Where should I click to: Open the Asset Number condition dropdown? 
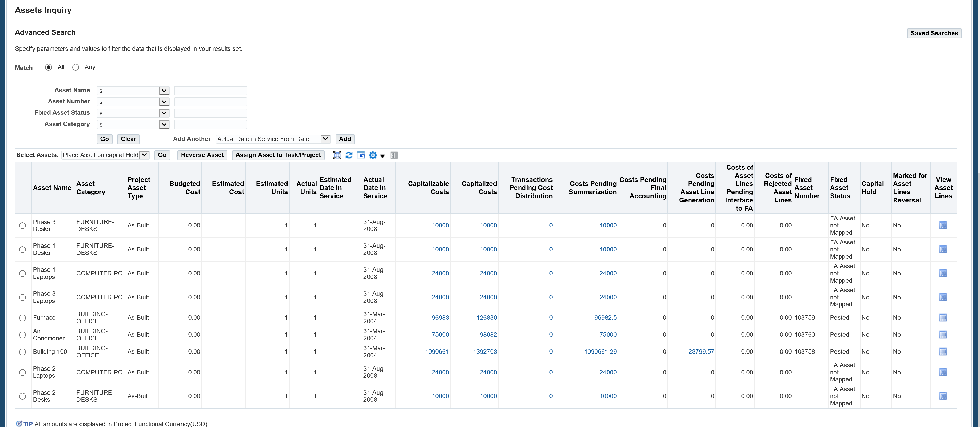(133, 102)
